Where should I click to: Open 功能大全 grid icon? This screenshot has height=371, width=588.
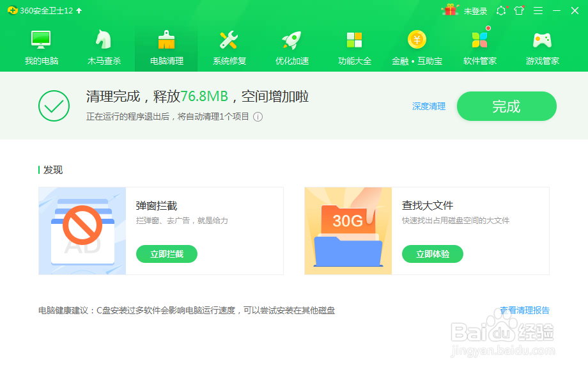354,40
